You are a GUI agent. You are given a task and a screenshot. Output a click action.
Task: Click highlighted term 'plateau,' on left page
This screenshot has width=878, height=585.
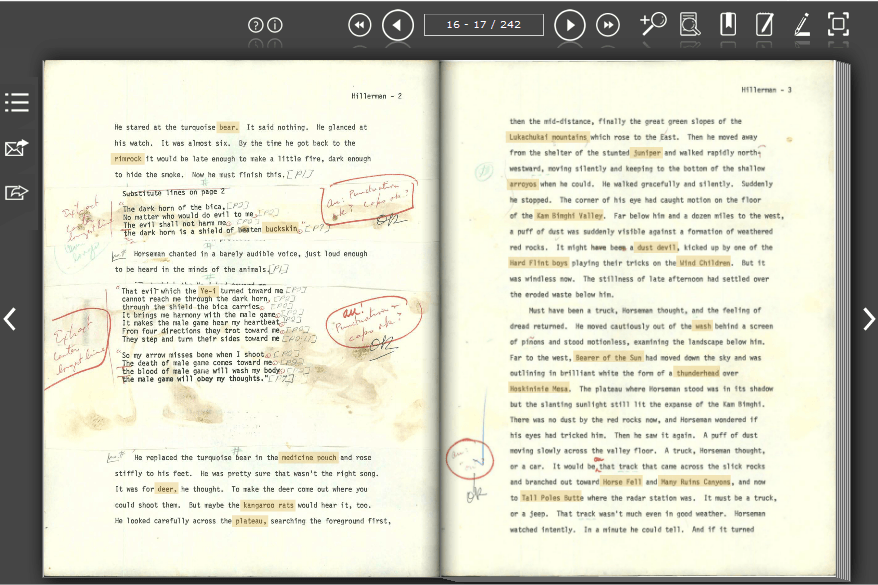point(250,521)
